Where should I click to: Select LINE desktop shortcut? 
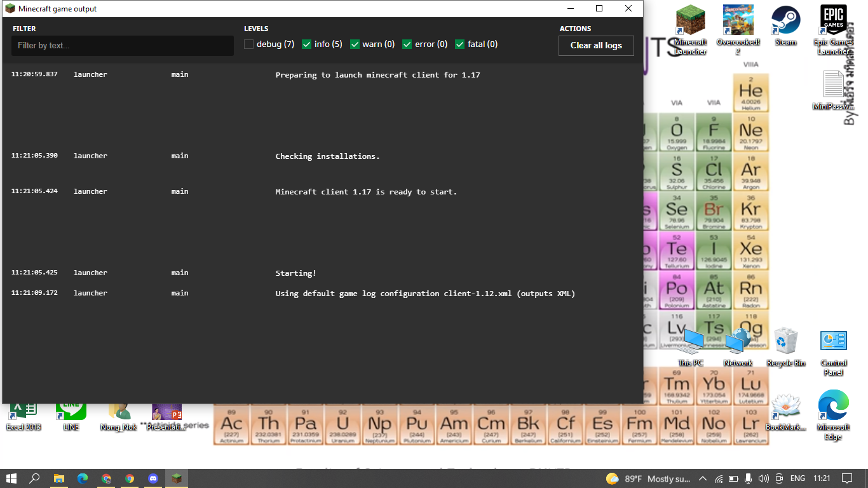[x=71, y=417]
